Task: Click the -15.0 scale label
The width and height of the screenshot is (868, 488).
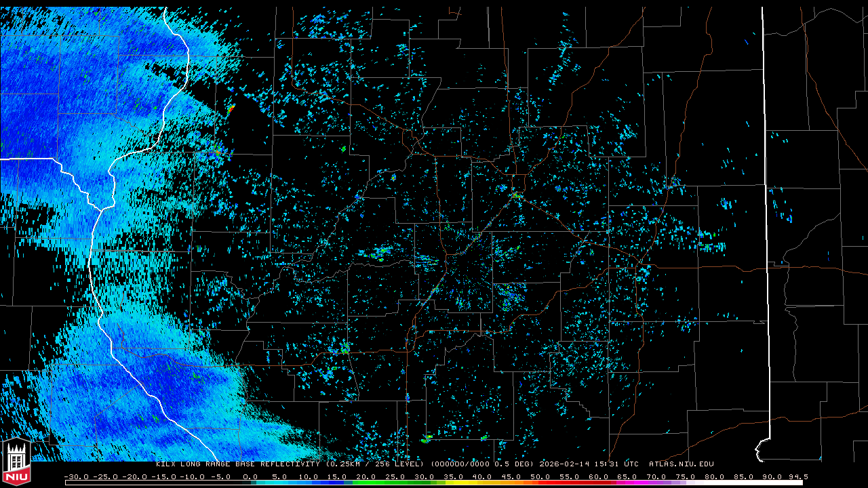Action: [x=163, y=476]
